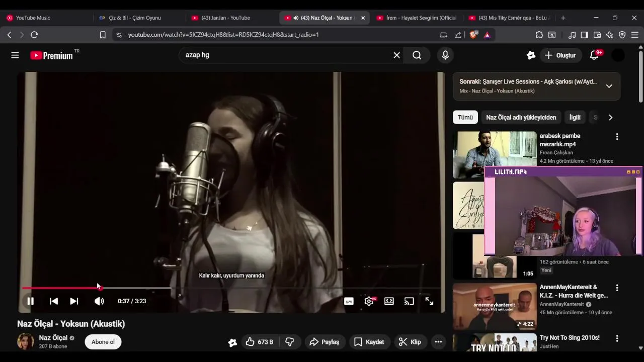Screen dimensions: 644x362
Task: Open Brave Shields lion icon
Action: 473,35
